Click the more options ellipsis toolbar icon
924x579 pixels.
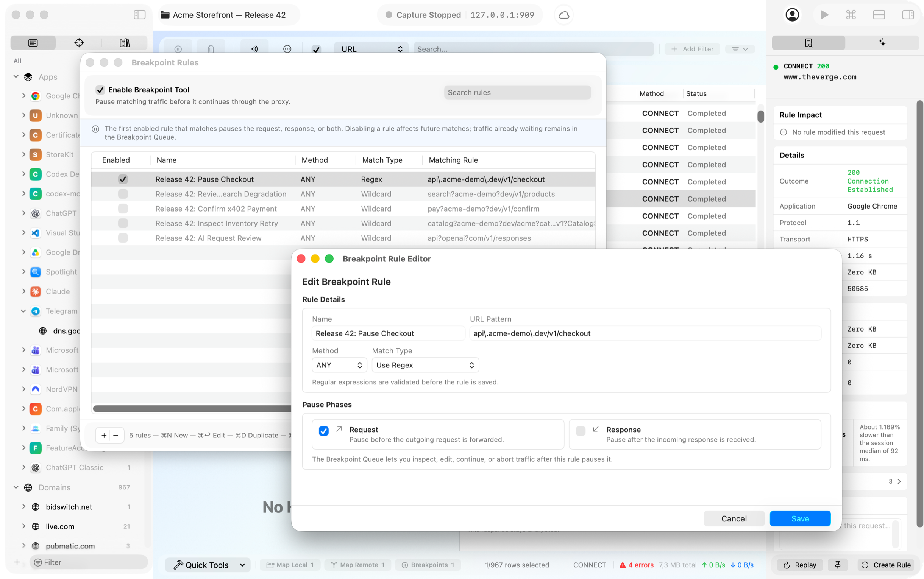point(287,49)
